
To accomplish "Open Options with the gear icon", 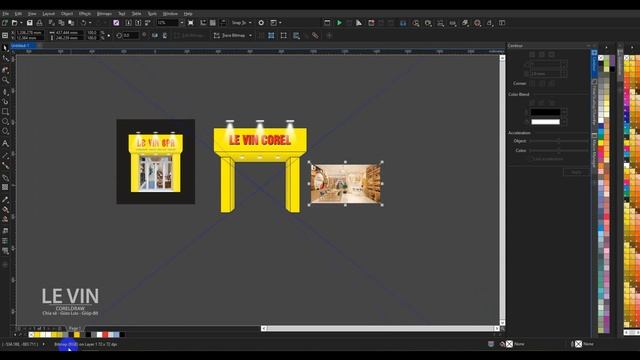I will pos(261,23).
